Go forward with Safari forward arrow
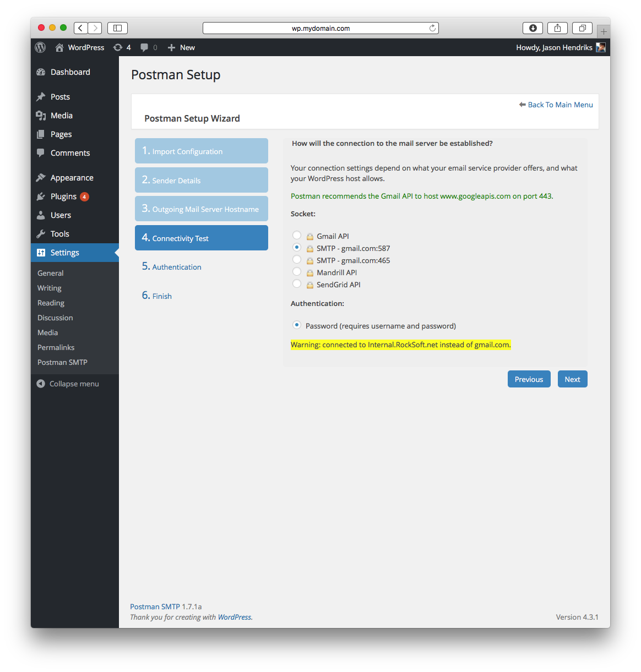 (95, 28)
